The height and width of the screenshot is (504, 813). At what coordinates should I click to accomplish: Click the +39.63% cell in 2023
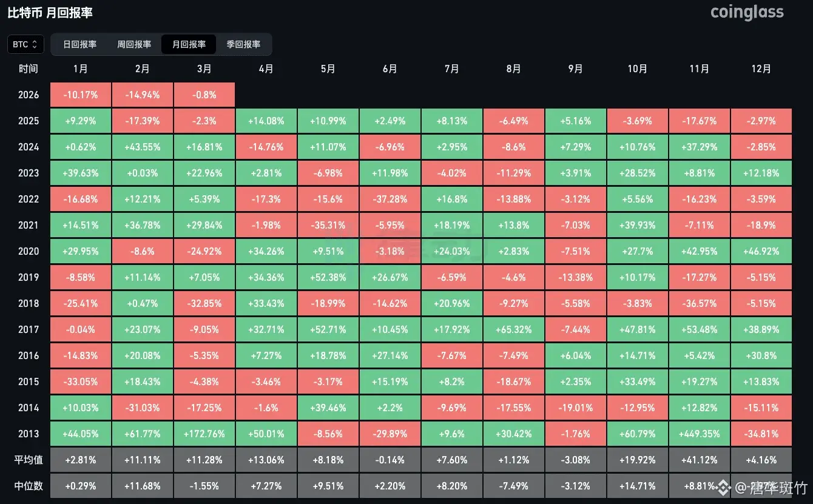point(81,173)
